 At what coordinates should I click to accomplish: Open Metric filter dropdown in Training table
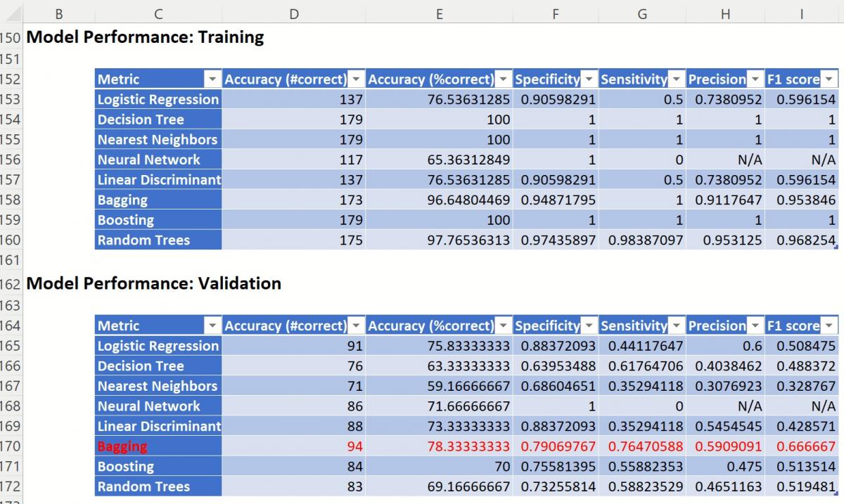coord(212,79)
